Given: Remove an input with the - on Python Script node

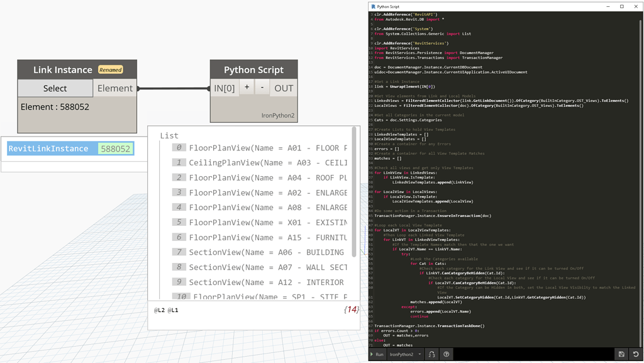Looking at the screenshot, I should pos(261,88).
